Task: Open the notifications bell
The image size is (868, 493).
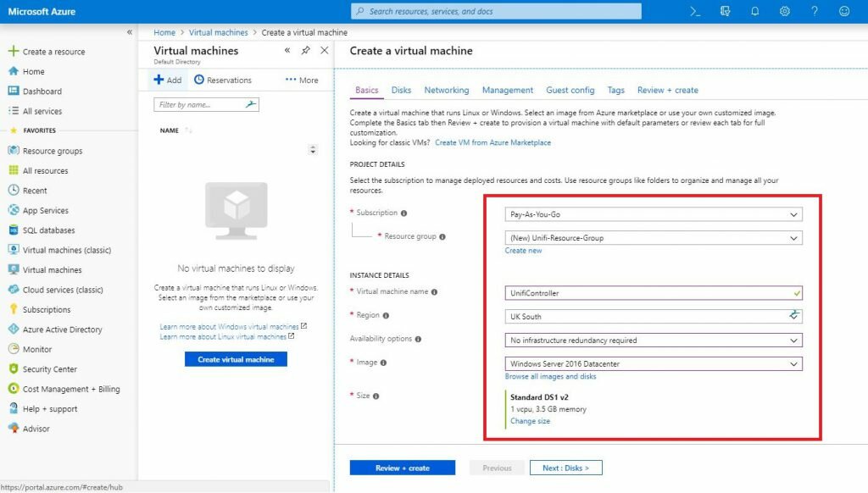Action: [x=755, y=11]
